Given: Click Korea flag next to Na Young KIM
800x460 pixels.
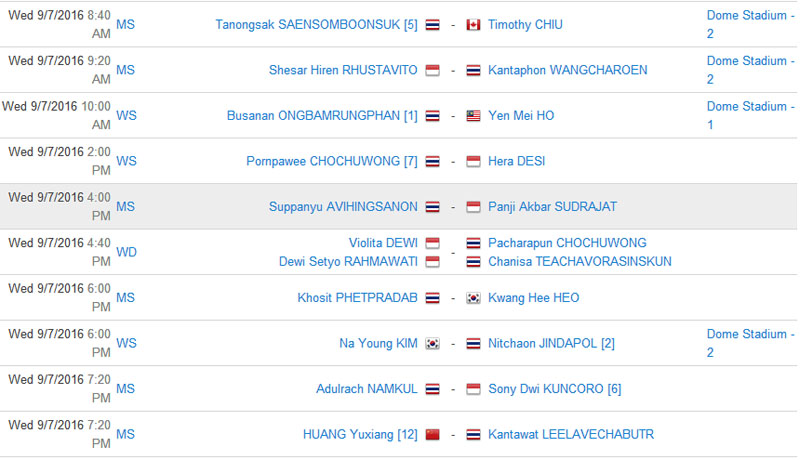Looking at the screenshot, I should point(432,343).
